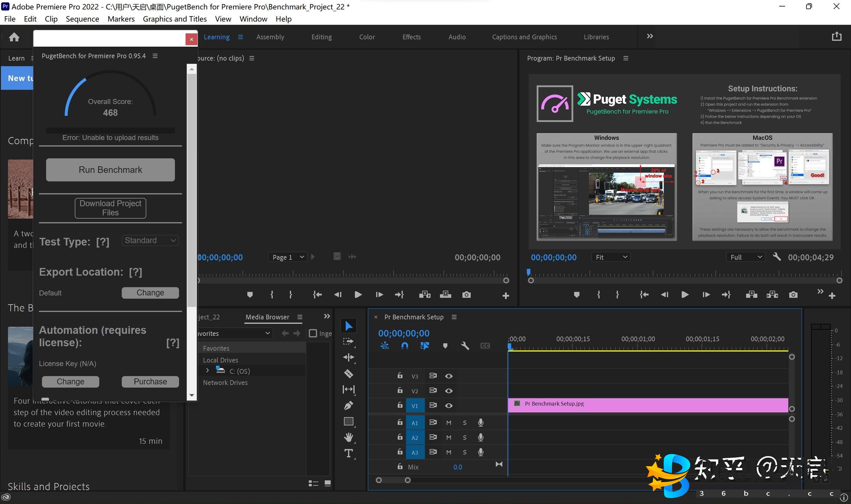Hide track V3 with eye icon
The height and width of the screenshot is (504, 851).
pyautogui.click(x=449, y=376)
